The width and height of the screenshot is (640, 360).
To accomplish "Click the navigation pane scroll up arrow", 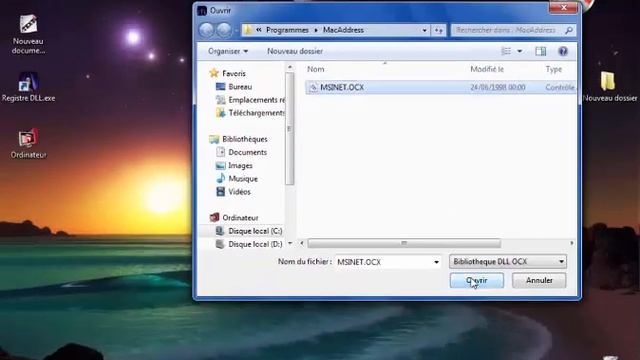I will coord(290,67).
